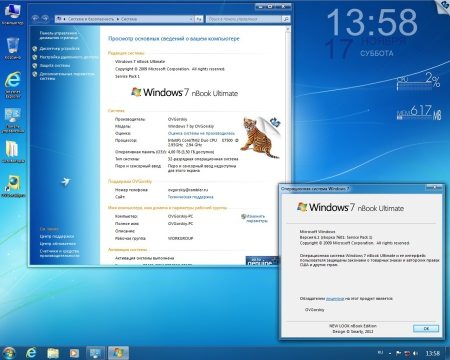
Task: Show hidden tray icons arrow
Action: click(390, 353)
